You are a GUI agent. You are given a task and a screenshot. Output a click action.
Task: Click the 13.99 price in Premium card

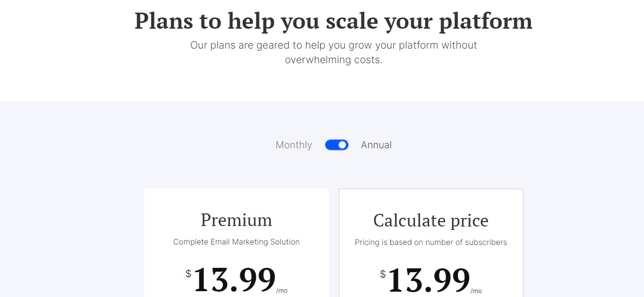(x=235, y=280)
